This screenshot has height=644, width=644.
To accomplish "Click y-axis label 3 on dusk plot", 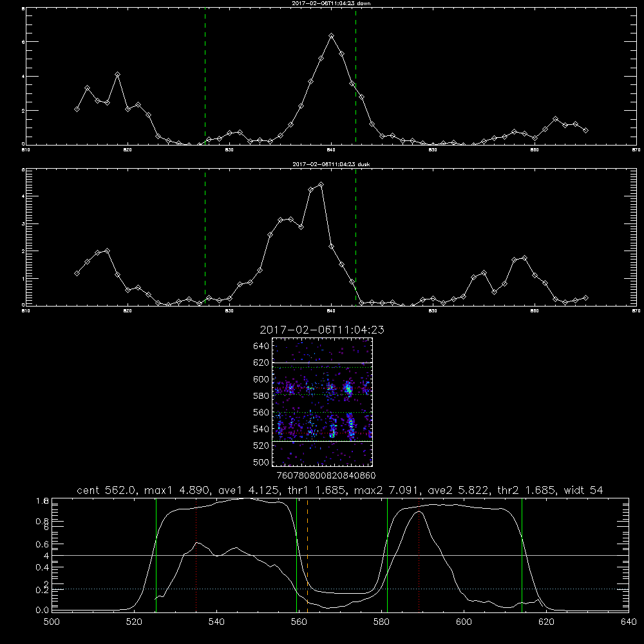I will point(23,224).
